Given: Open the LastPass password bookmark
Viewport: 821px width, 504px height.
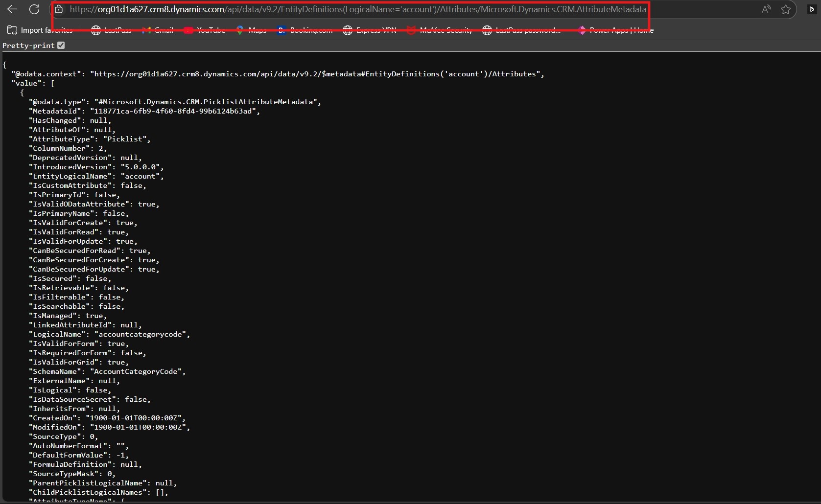Looking at the screenshot, I should (522, 30).
